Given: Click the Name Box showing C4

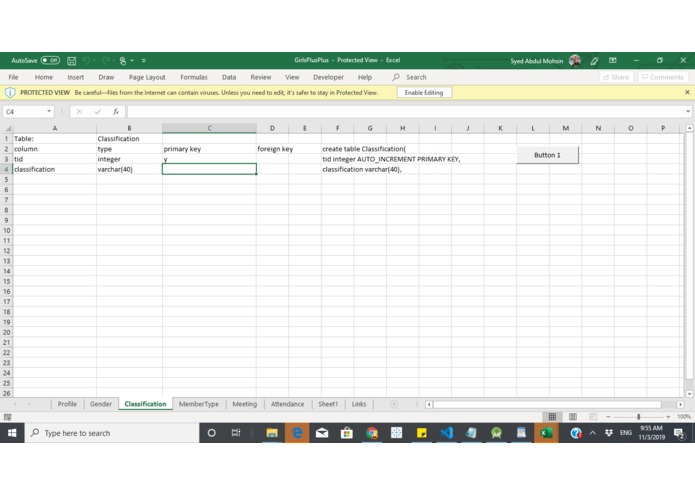Looking at the screenshot, I should click(x=24, y=112).
